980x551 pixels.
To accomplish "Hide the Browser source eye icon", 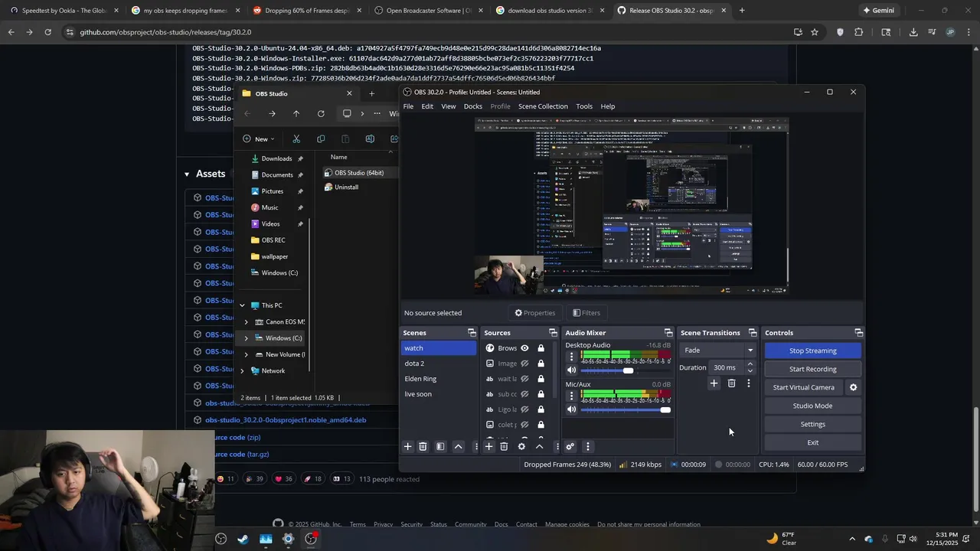I will tap(524, 348).
